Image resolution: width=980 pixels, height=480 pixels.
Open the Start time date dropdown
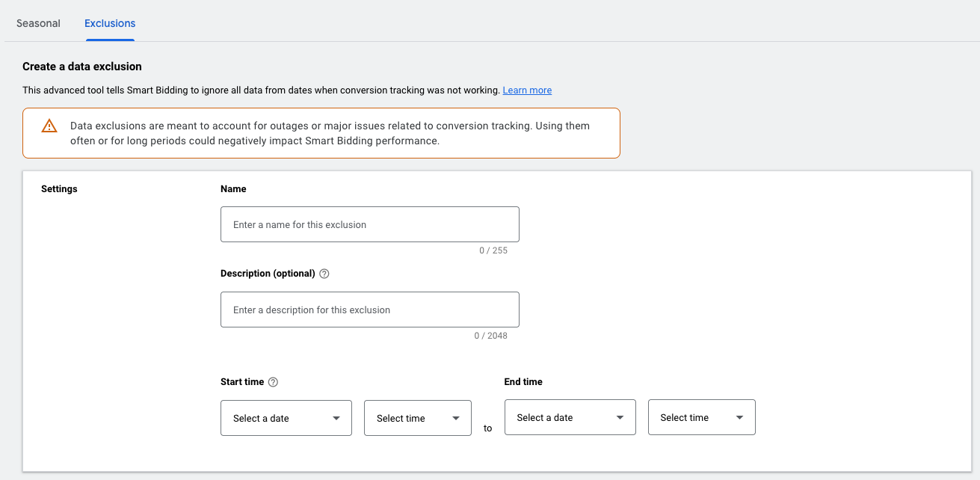pyautogui.click(x=286, y=418)
